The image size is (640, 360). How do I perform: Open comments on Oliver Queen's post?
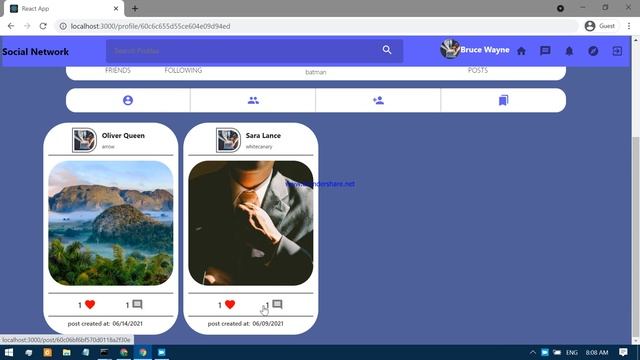point(138,304)
